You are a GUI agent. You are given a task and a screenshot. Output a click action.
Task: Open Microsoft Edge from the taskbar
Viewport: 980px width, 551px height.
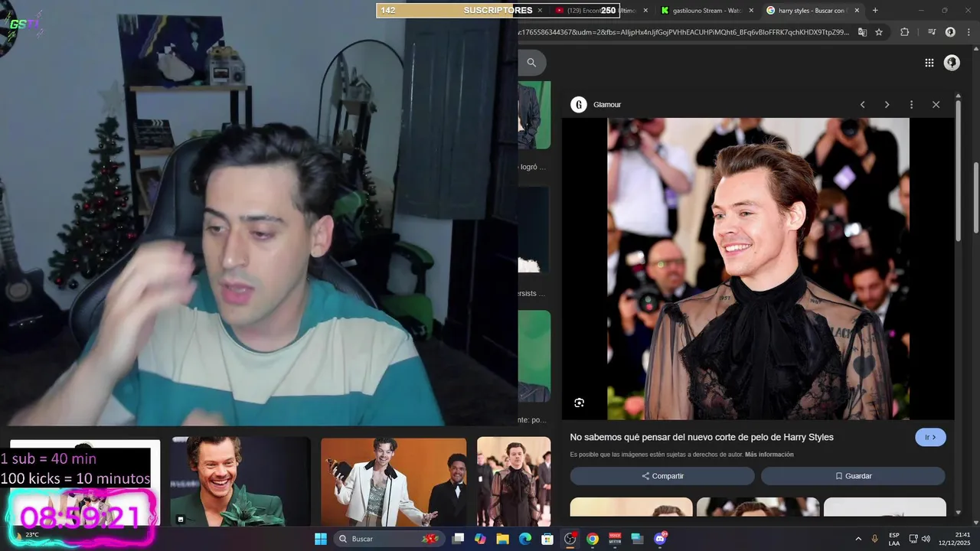point(525,539)
